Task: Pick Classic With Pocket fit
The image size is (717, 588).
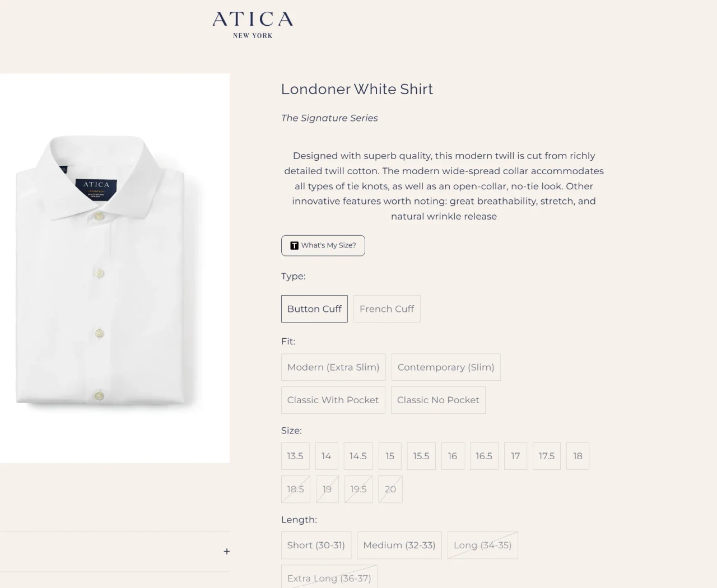Action: 333,400
